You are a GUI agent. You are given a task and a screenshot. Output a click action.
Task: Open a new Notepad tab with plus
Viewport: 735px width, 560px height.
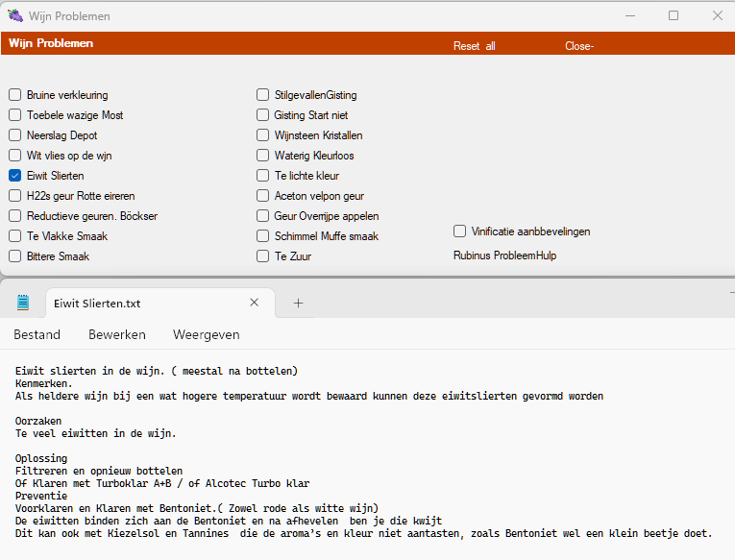tap(298, 303)
